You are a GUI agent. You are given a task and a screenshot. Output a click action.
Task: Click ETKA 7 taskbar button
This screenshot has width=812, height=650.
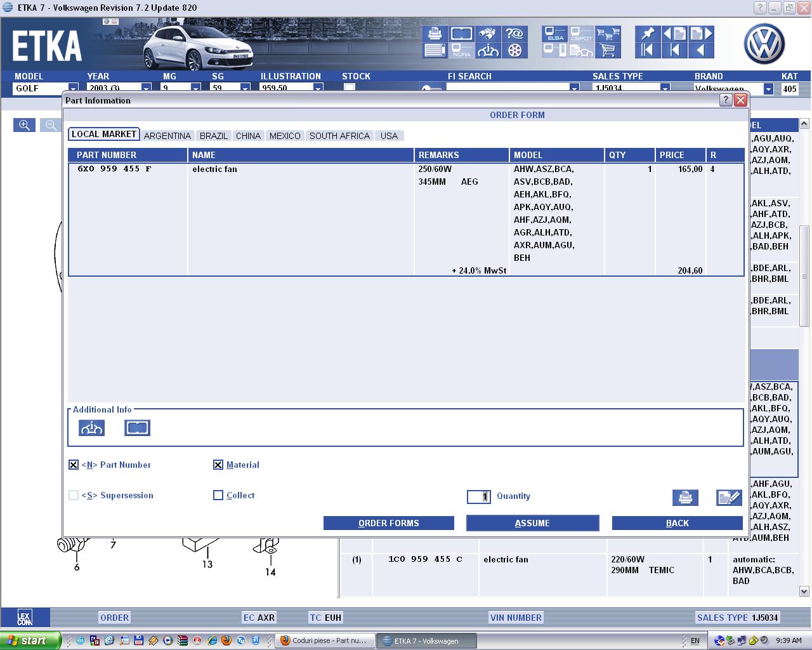click(x=426, y=641)
